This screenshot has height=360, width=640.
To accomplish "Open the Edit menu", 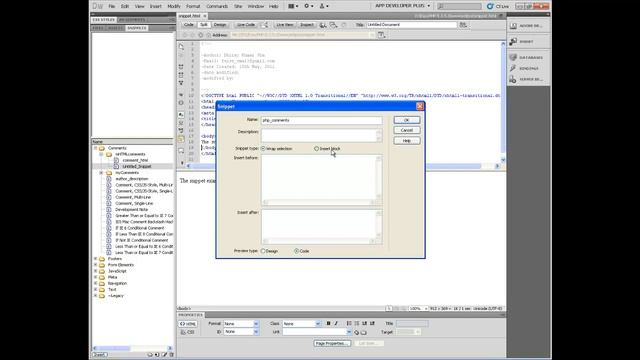I will click(125, 6).
